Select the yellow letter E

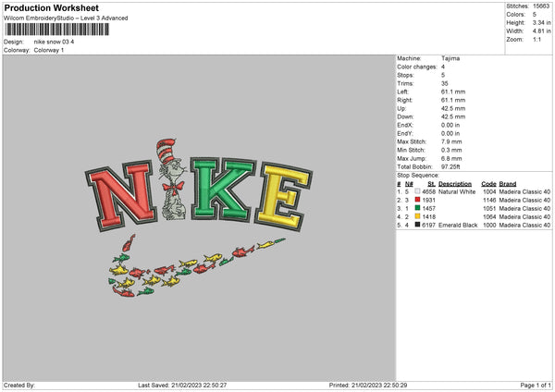[x=284, y=196]
